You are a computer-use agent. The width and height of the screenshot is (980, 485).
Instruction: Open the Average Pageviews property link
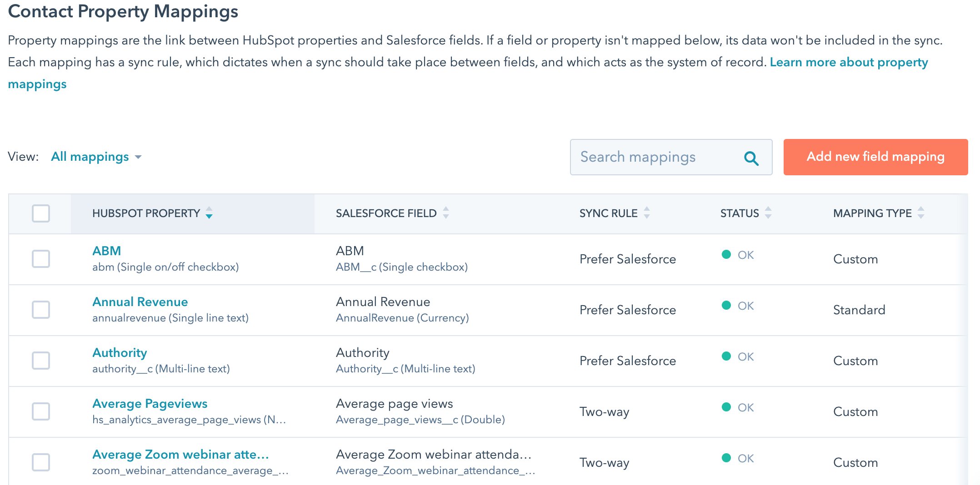[x=150, y=404]
